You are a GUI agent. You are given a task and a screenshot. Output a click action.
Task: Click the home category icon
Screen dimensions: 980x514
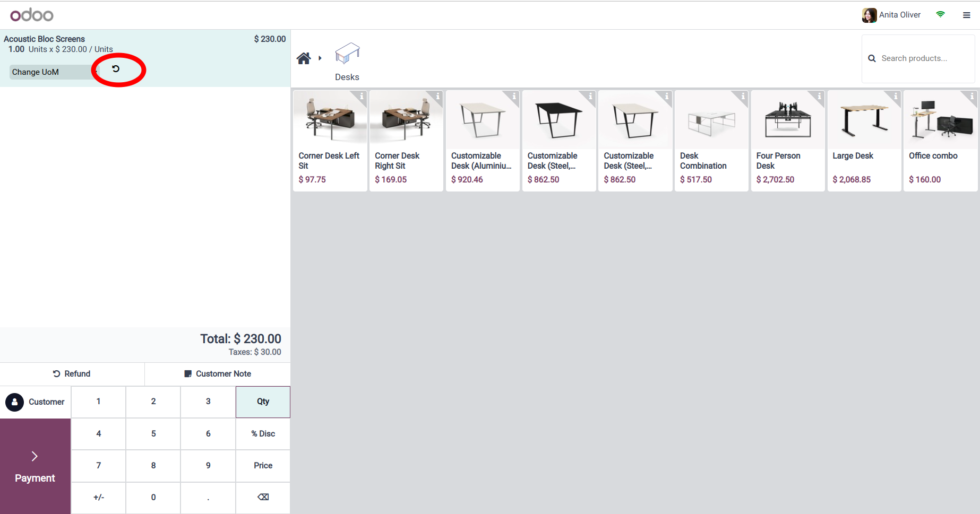pos(304,58)
